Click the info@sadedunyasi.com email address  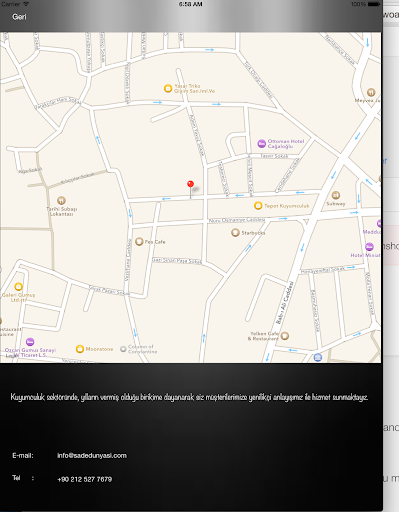[92, 456]
